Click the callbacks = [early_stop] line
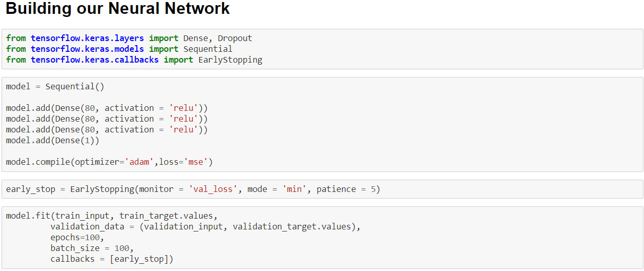 click(x=112, y=259)
